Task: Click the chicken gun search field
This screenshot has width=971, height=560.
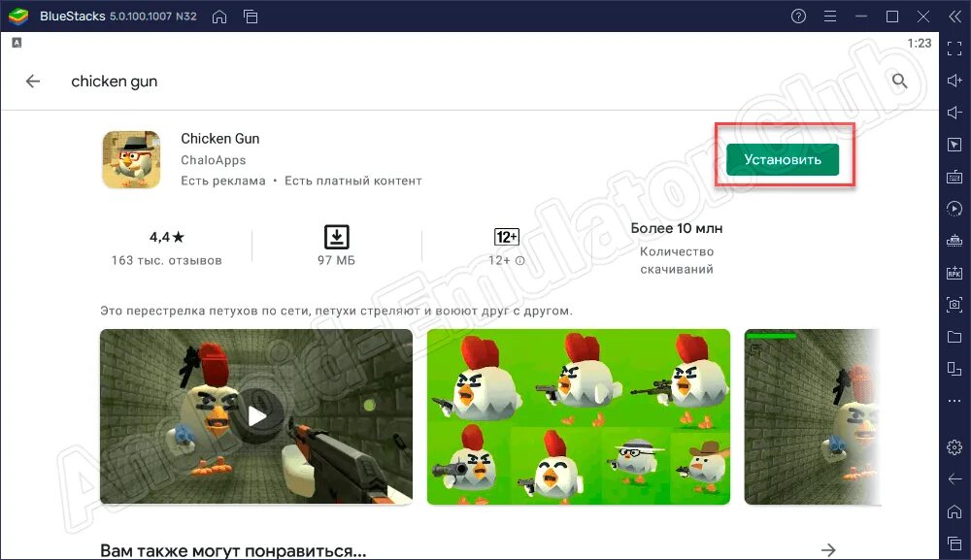Action: pos(115,82)
